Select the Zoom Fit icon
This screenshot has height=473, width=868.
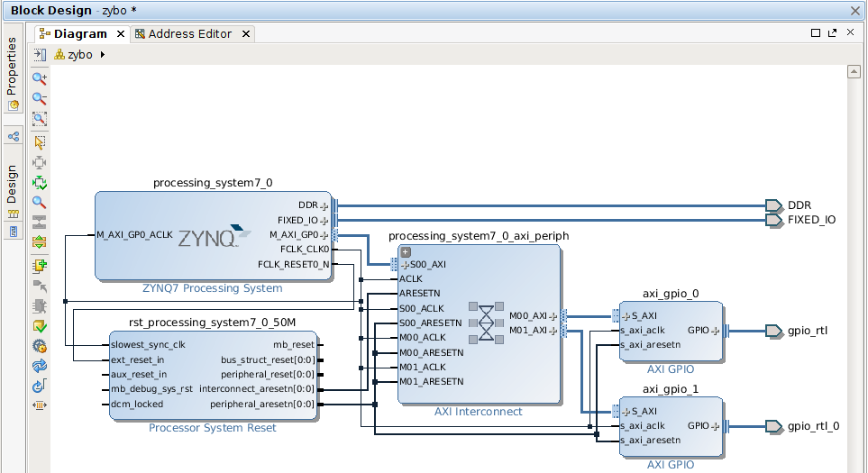pyautogui.click(x=40, y=118)
